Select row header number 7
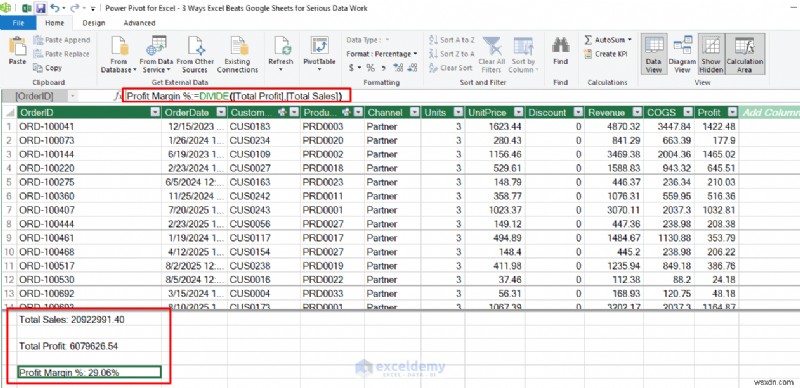This screenshot has height=388, width=800. (8, 210)
